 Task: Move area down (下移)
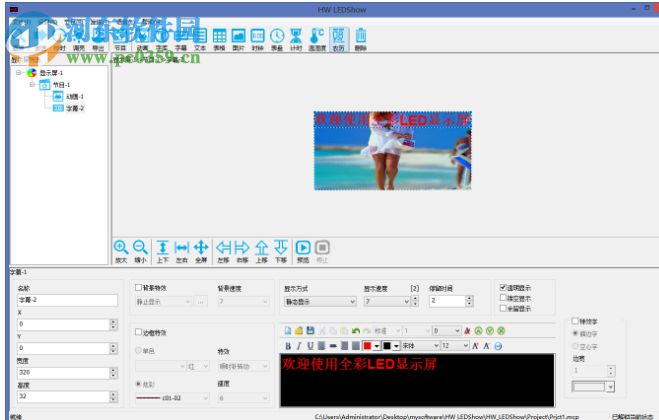281,251
